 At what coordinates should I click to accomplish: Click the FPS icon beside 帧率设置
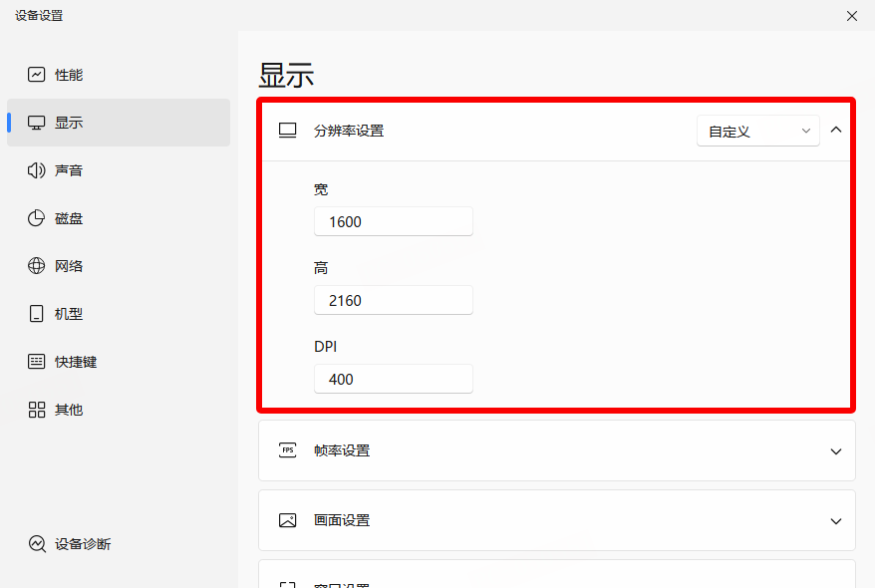(288, 450)
